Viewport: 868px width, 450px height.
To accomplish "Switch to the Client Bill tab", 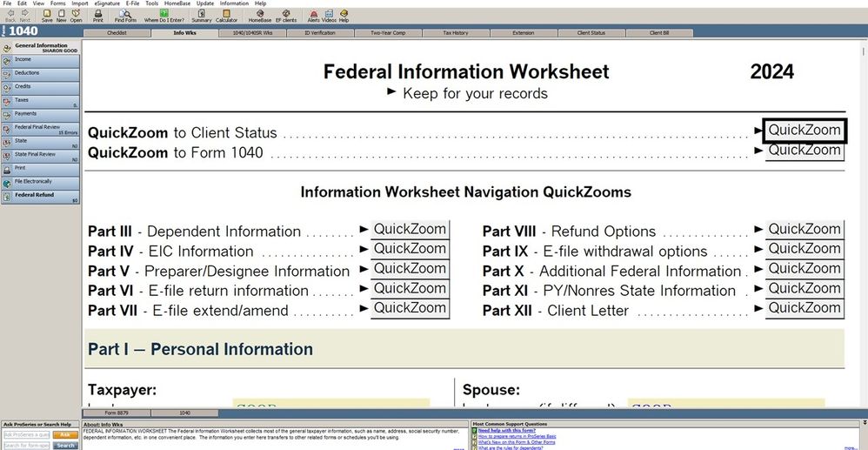I will [x=659, y=33].
